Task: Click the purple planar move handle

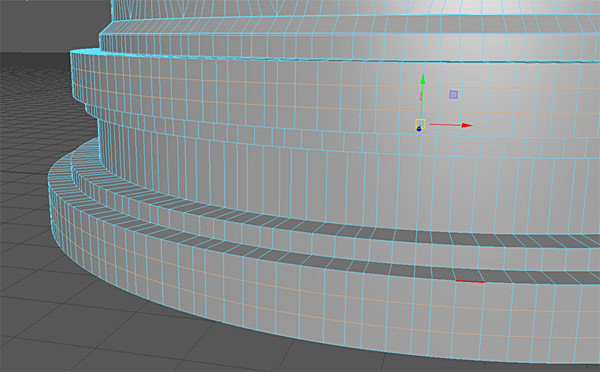Action: click(453, 94)
